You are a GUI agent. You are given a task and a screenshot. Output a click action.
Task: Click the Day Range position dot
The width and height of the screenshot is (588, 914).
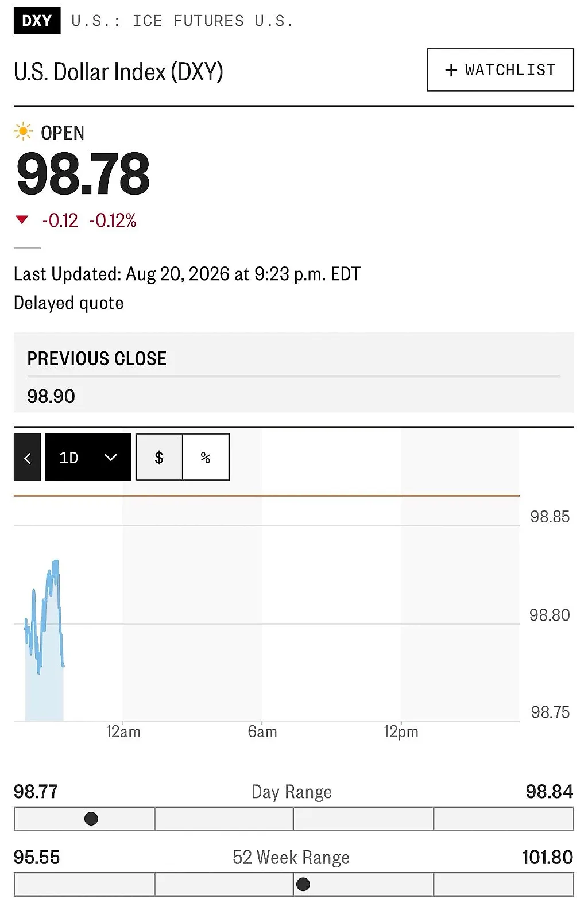[x=91, y=819]
